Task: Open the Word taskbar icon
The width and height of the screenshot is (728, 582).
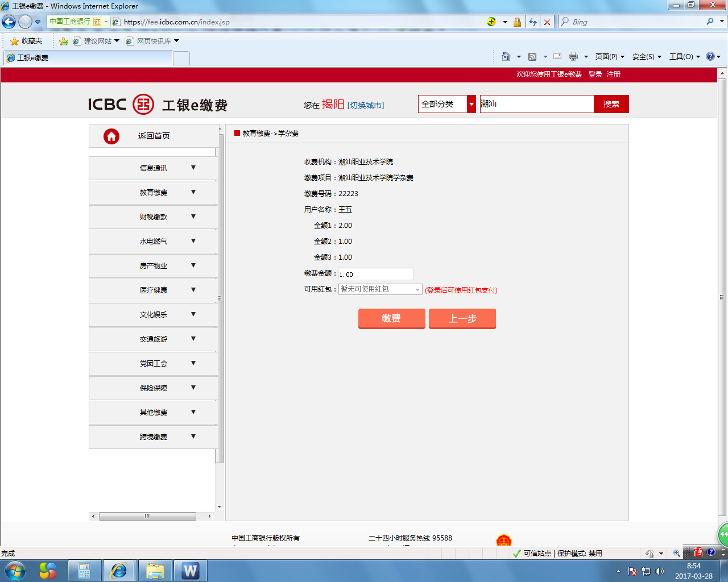Action: (190, 571)
